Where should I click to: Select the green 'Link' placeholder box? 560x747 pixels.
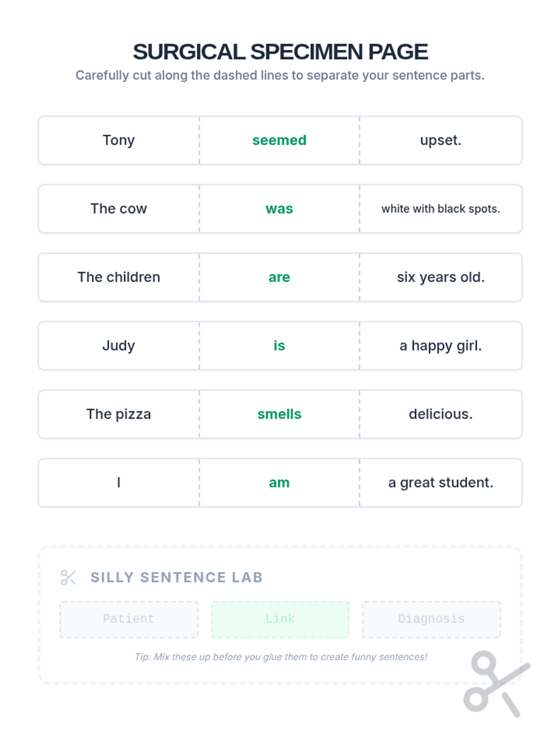tap(280, 619)
